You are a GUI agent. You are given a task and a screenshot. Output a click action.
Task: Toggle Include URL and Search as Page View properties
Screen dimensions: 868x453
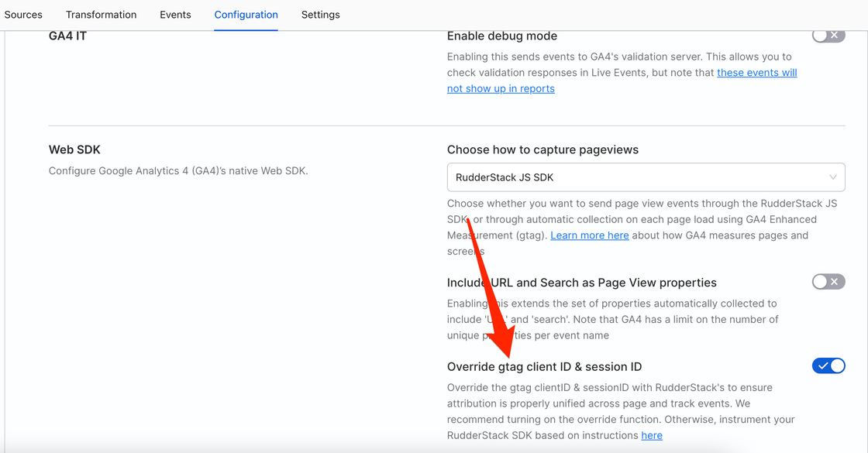click(828, 282)
